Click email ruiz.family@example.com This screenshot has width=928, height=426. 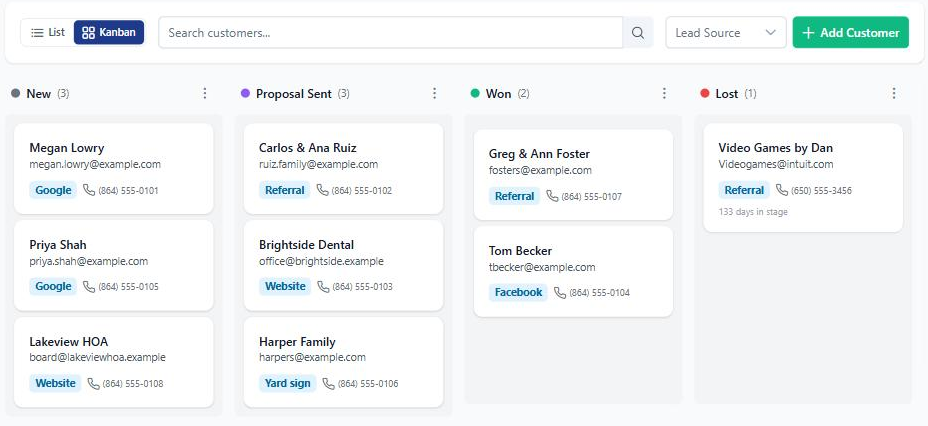(x=318, y=164)
